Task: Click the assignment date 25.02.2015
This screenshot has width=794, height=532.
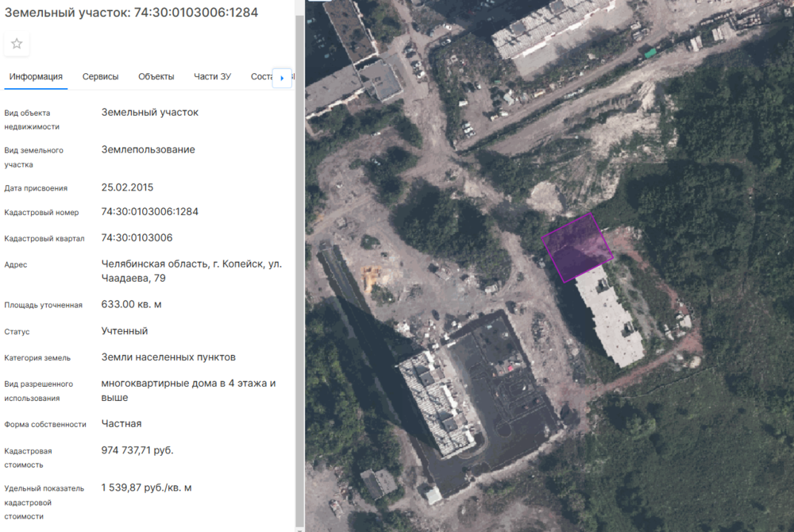Action: tap(127, 188)
